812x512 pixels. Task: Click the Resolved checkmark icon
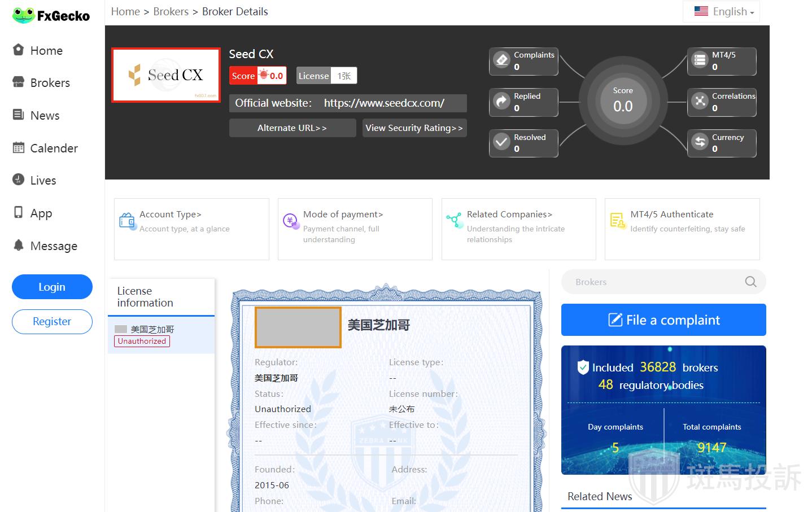pos(501,142)
